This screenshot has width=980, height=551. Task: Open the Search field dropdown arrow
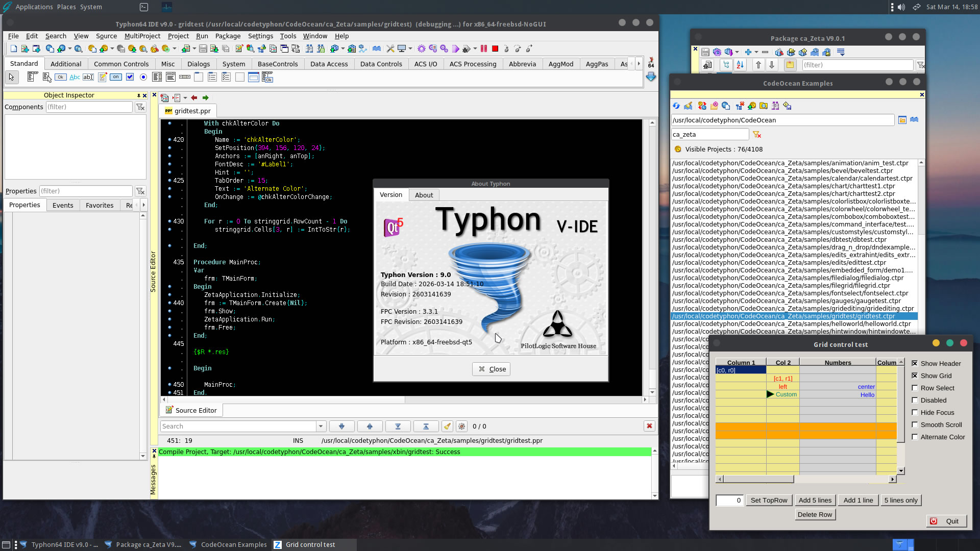(321, 427)
